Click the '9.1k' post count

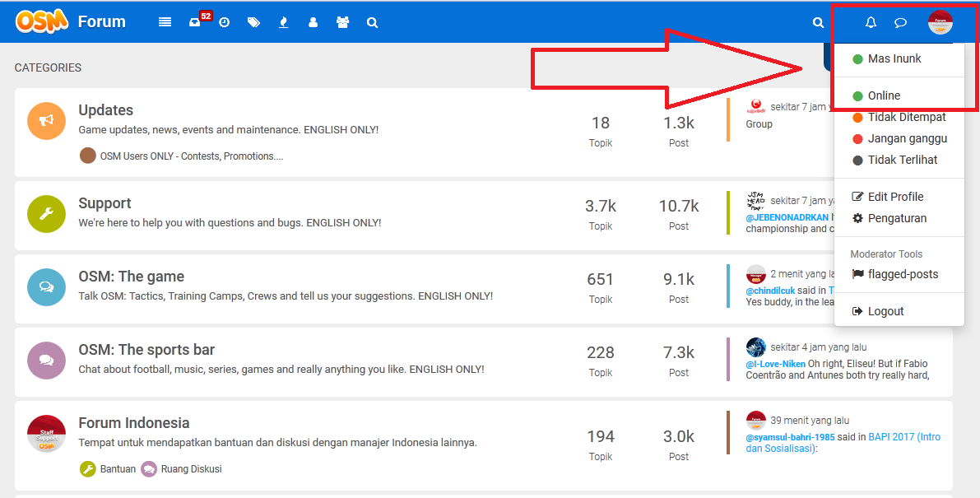tap(679, 279)
